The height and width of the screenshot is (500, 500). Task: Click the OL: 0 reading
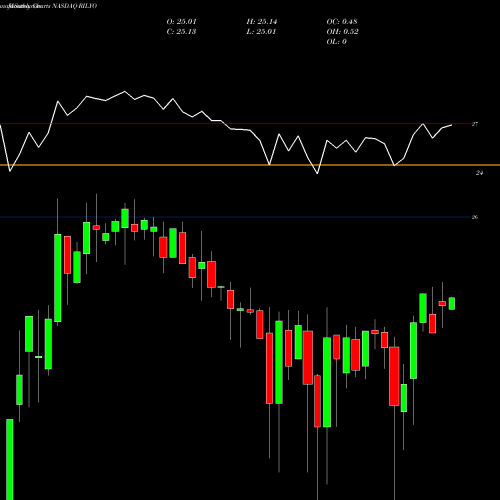pos(337,42)
